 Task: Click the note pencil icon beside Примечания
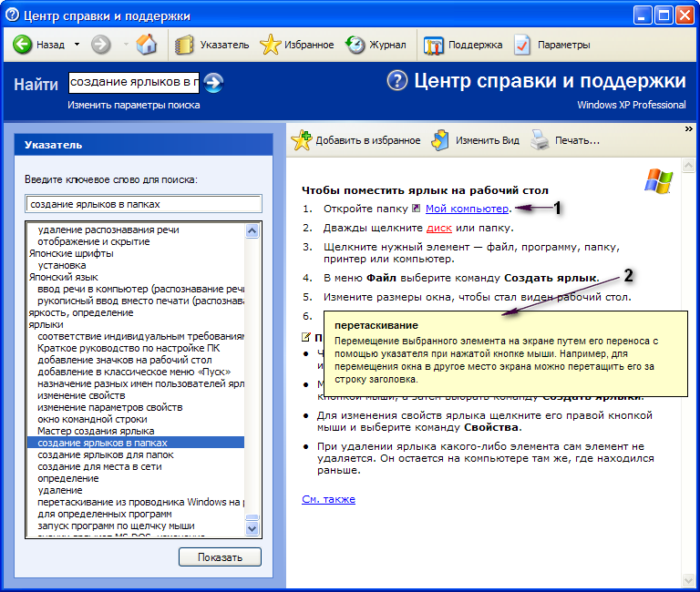click(x=306, y=337)
